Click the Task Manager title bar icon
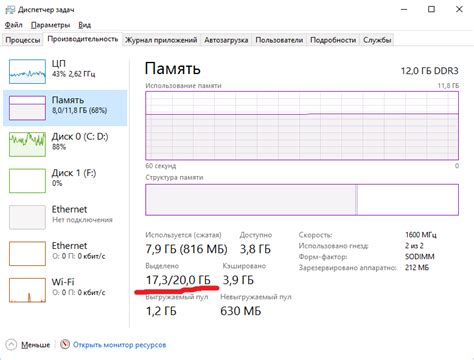This screenshot has width=474, height=360. pyautogui.click(x=10, y=10)
